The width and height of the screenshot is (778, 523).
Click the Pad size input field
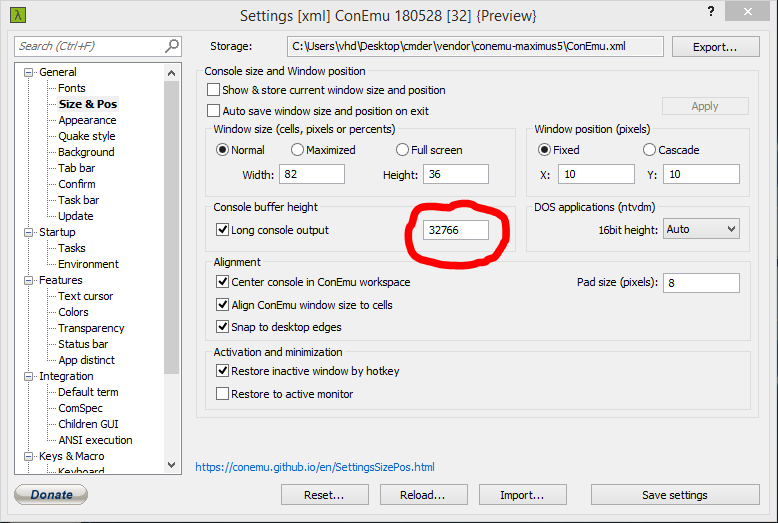(701, 283)
